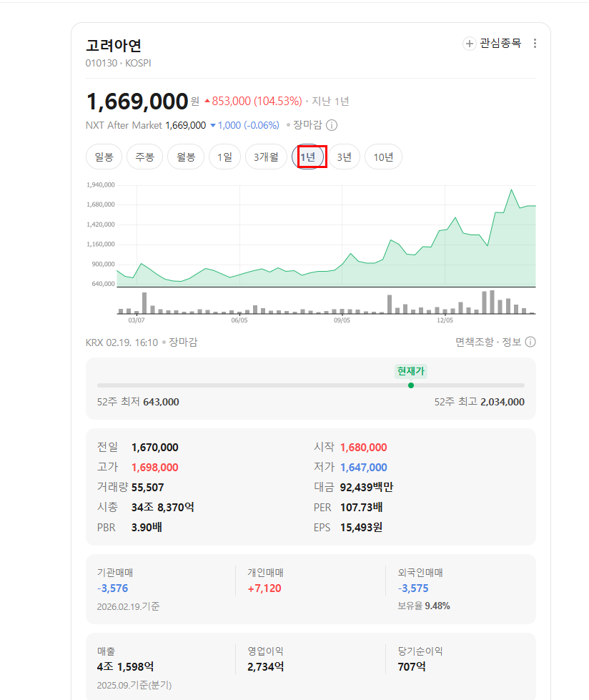Click 52주 최저 643,000 value
Screen dimensions: 589x700
click(161, 402)
